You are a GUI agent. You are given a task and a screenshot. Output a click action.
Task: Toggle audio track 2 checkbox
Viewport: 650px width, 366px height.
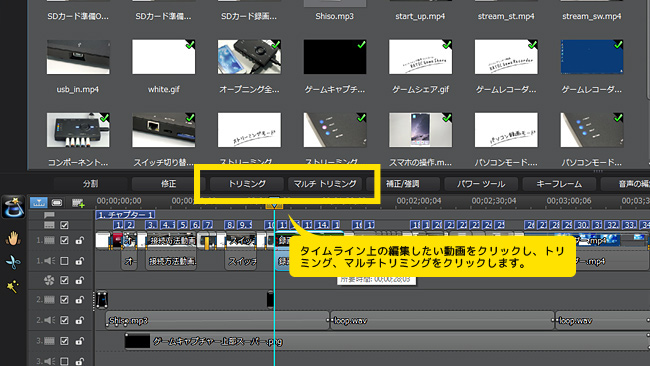(64, 320)
